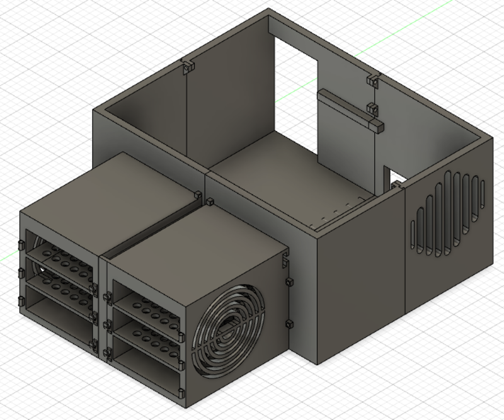Select the small cube between the two cages

(x=210, y=201)
